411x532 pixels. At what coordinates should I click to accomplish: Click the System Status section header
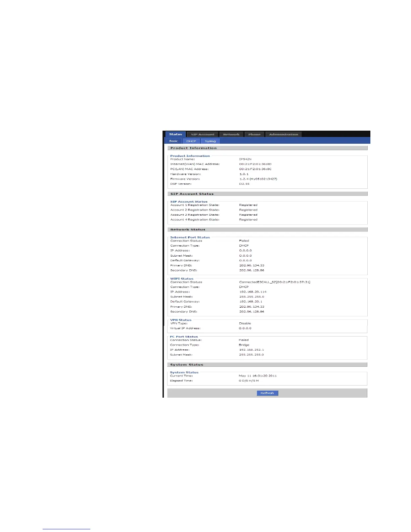[267, 364]
